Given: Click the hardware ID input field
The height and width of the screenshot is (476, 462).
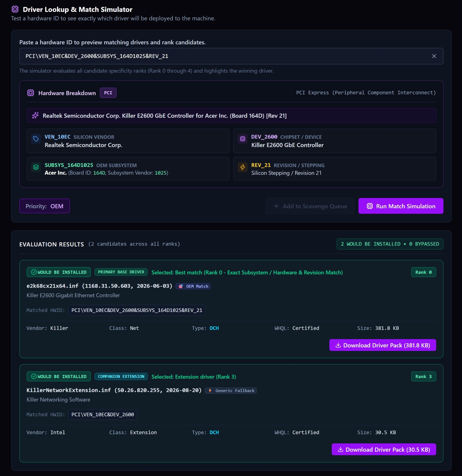Looking at the screenshot, I should (x=231, y=56).
